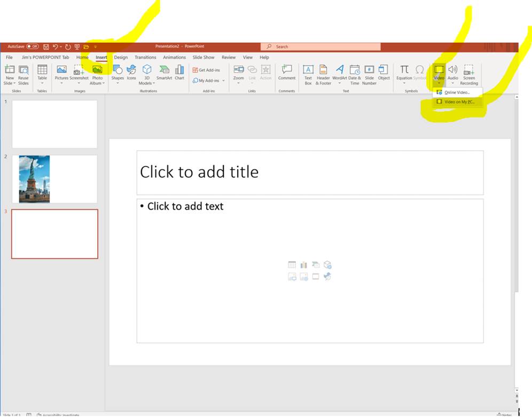
Task: Expand the New Slide dropdown
Action: click(10, 83)
